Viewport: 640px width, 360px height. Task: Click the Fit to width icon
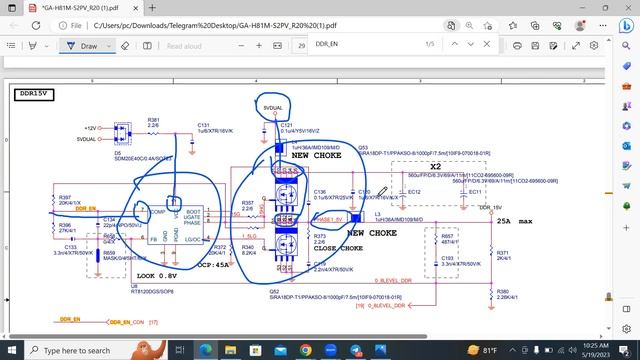pyautogui.click(x=278, y=46)
